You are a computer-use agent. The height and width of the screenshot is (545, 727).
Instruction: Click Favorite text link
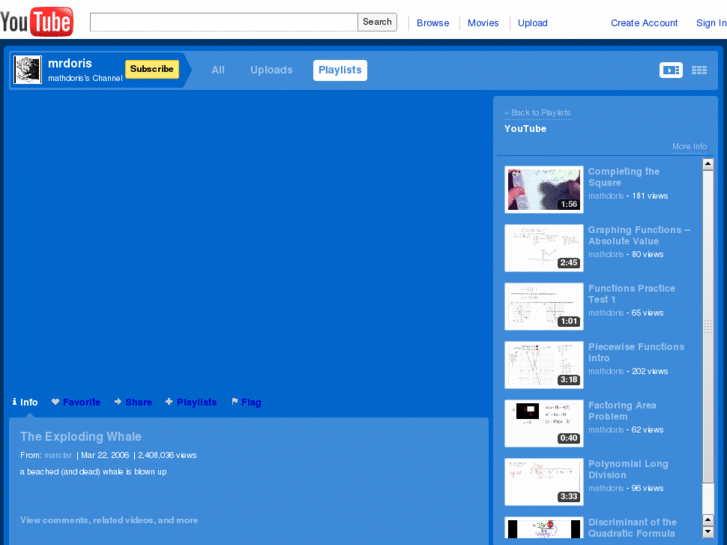point(82,402)
